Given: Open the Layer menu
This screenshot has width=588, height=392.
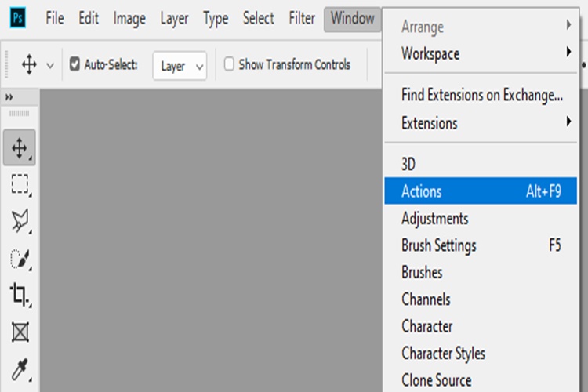Looking at the screenshot, I should [x=174, y=19].
